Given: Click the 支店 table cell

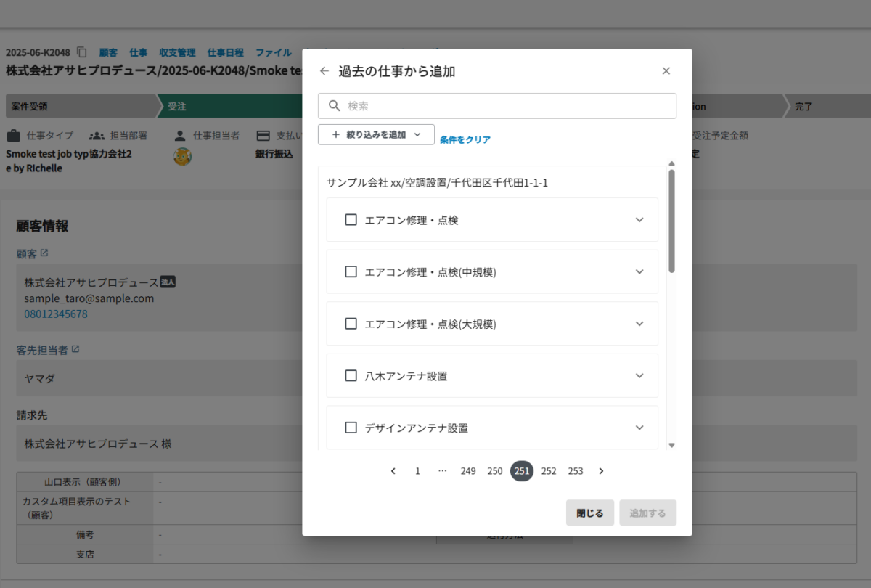Looking at the screenshot, I should [x=85, y=554].
